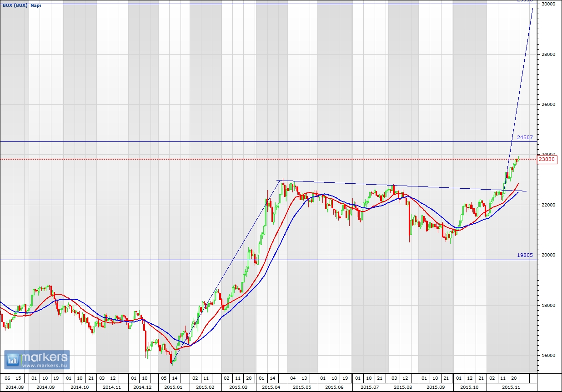
Task: Click the 2015.11 month label
Action: click(511, 387)
